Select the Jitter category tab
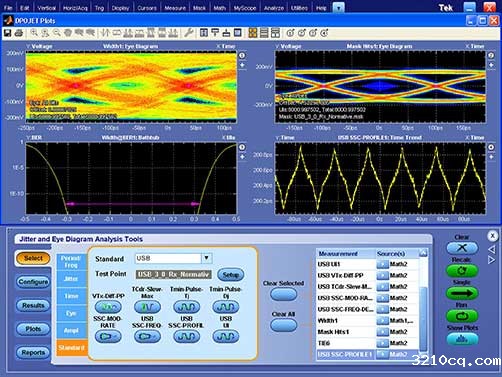502x377 pixels. [x=71, y=279]
